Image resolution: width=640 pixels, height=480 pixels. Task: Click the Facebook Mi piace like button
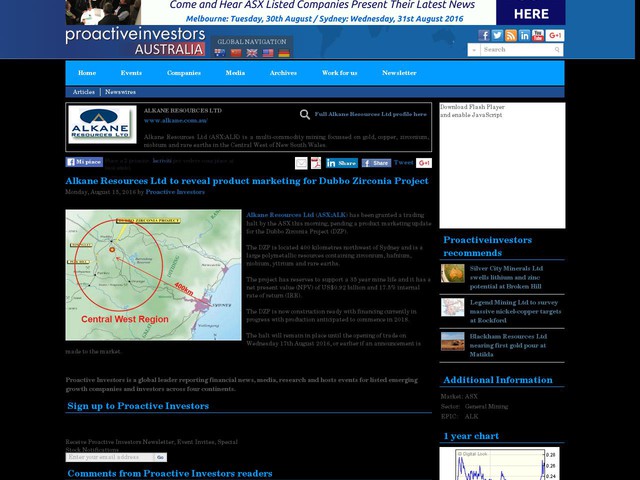84,162
